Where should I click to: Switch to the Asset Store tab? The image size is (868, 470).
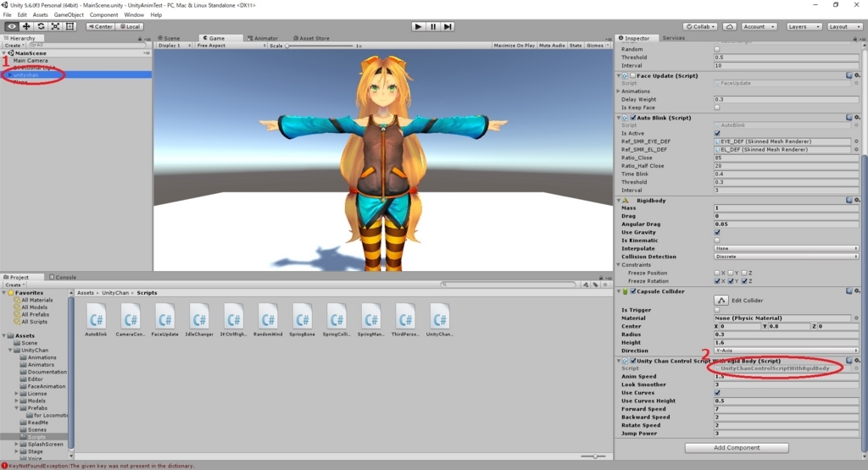pyautogui.click(x=311, y=38)
